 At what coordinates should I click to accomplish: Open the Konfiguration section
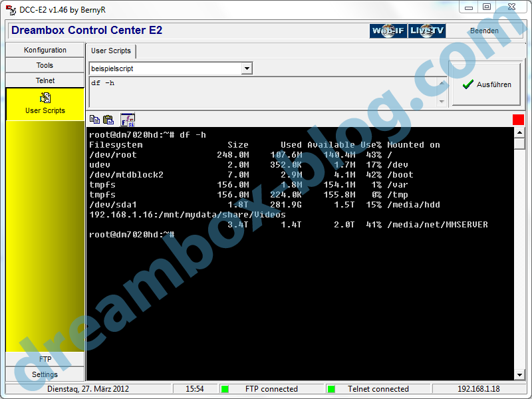tap(45, 50)
